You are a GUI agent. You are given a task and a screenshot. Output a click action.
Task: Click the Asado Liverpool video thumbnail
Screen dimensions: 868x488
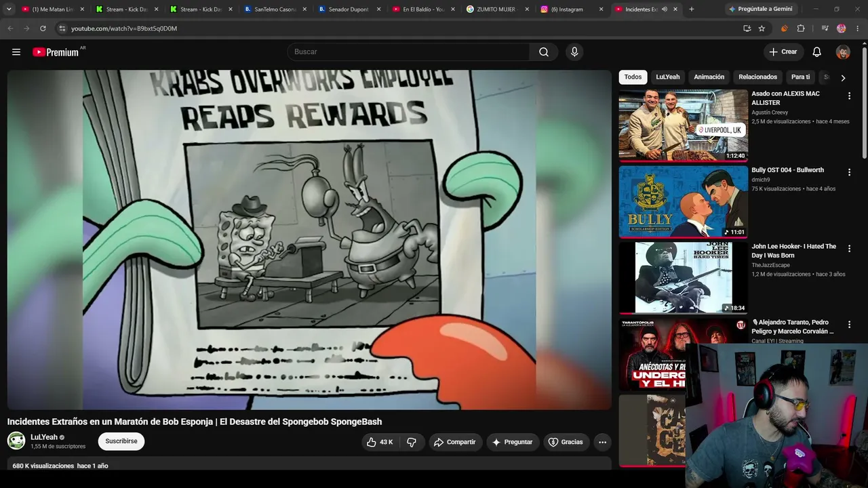tap(683, 125)
